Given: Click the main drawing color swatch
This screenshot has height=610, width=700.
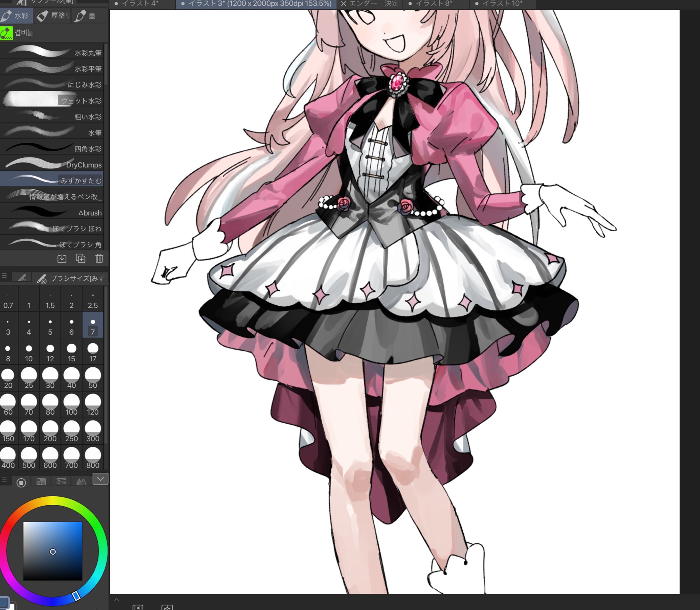Looking at the screenshot, I should 4,603.
